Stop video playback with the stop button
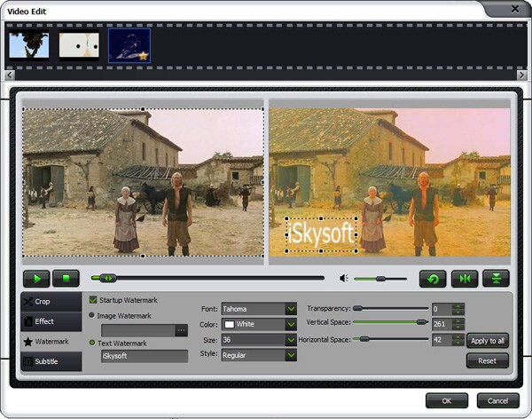The width and height of the screenshot is (532, 419). [66, 279]
